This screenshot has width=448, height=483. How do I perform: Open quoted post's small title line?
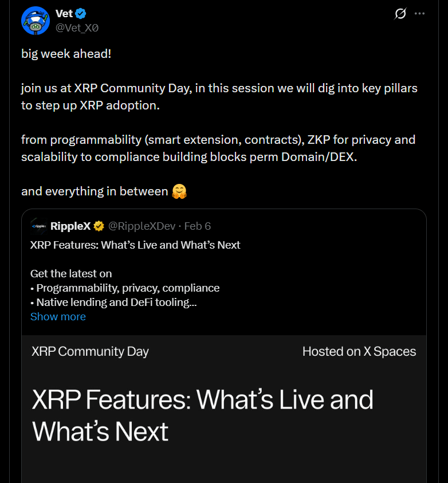[135, 245]
